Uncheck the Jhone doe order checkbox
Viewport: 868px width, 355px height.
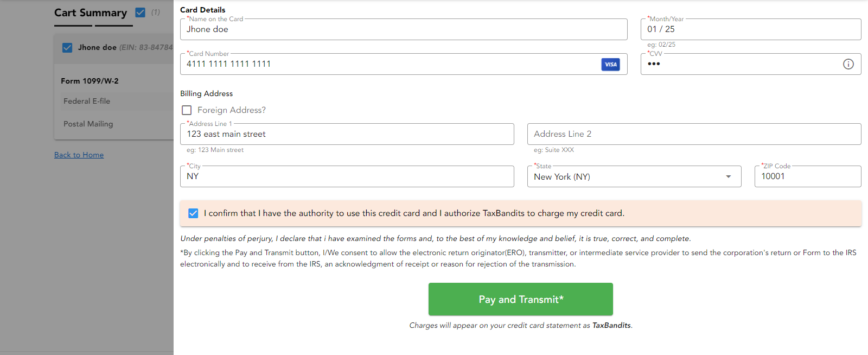point(67,47)
